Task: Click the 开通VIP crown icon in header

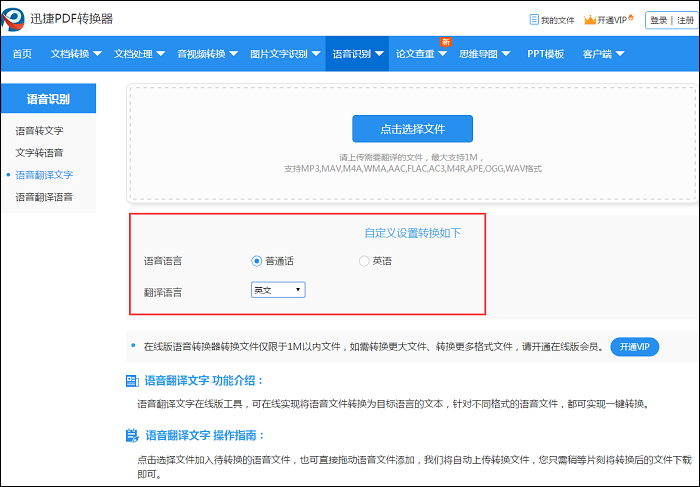Action: click(590, 20)
